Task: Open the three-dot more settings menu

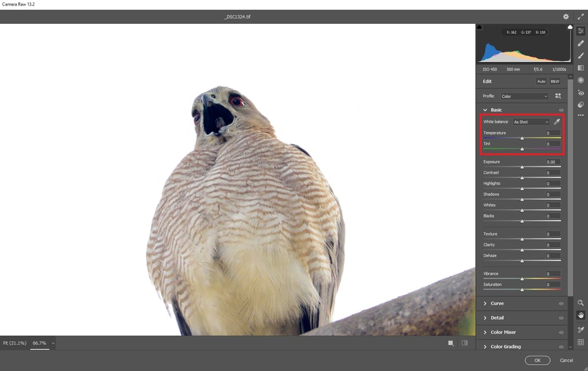Action: [x=581, y=115]
